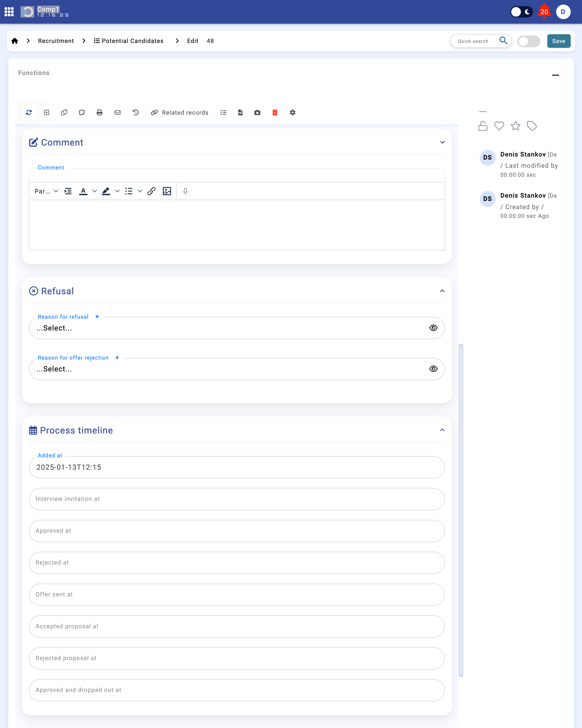Open the functions settings gear icon
Image resolution: width=582 pixels, height=728 pixels.
pyautogui.click(x=292, y=112)
